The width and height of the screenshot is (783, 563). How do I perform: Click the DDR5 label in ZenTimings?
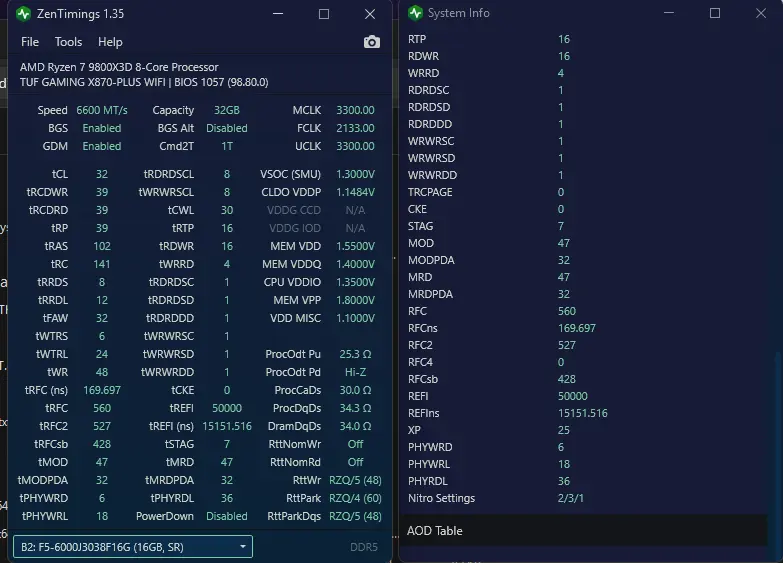[364, 547]
